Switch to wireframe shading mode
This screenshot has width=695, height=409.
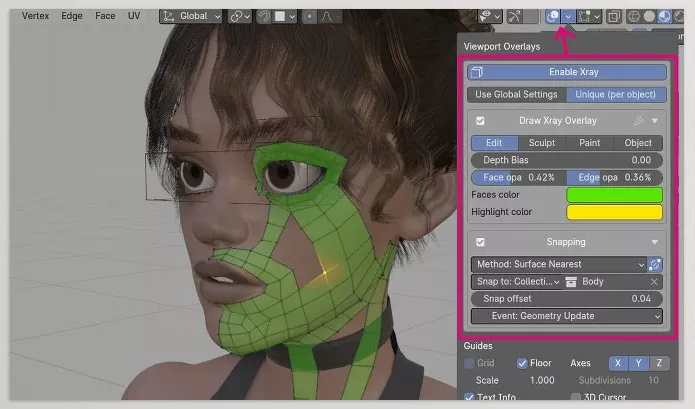(x=634, y=16)
